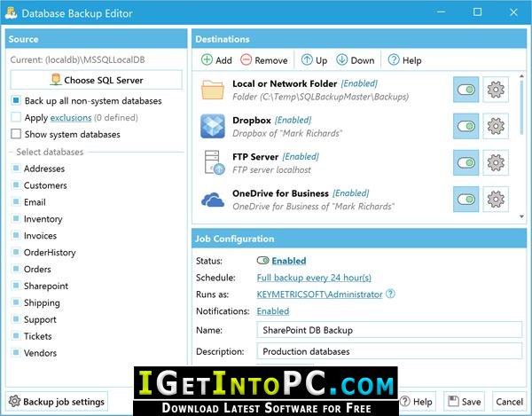Viewport: 532px width, 416px height.
Task: Open FTP Server gear settings
Action: 496,163
